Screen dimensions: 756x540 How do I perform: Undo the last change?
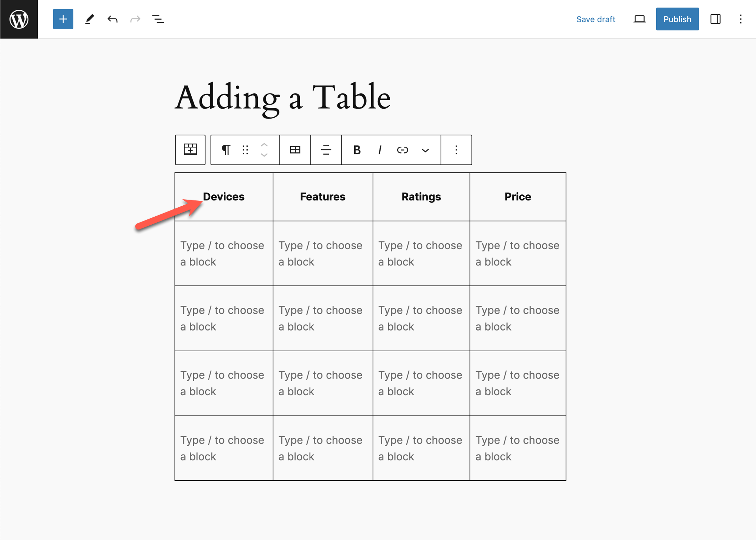[112, 19]
